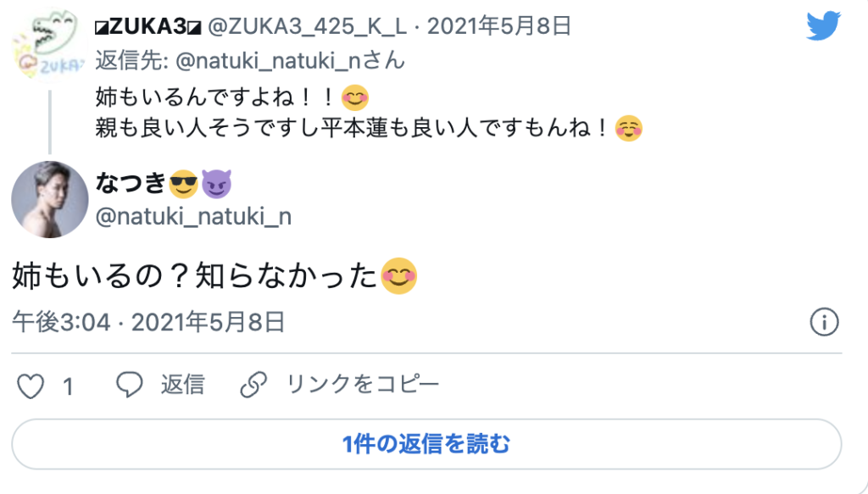Click the 返信 reply label
This screenshot has width=868, height=494.
click(x=183, y=385)
